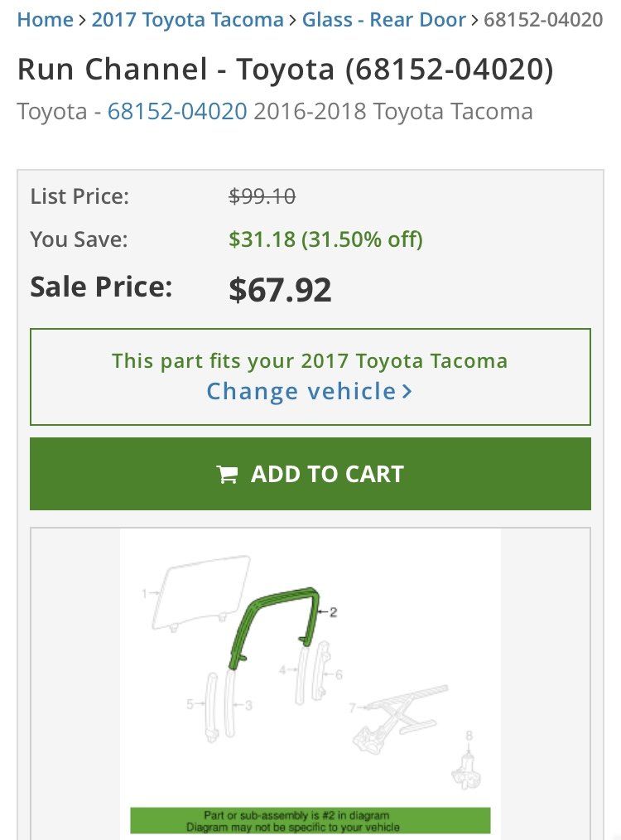Open Glass - Rear Door breadcrumb
Screen dimensions: 621x840
pyautogui.click(x=384, y=20)
